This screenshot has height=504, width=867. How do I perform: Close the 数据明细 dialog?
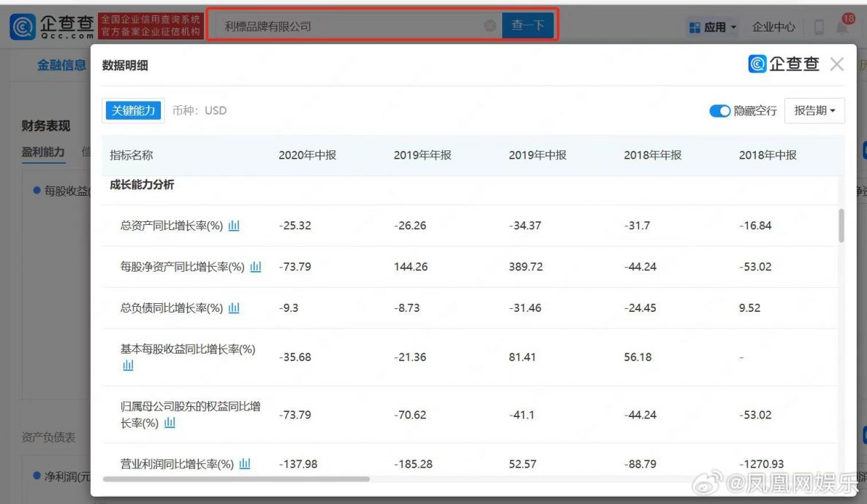[837, 64]
